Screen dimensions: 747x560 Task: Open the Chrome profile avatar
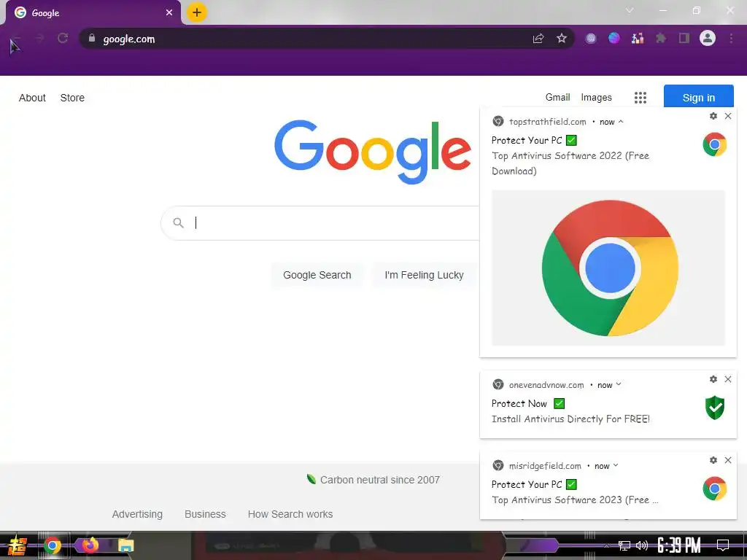(708, 38)
